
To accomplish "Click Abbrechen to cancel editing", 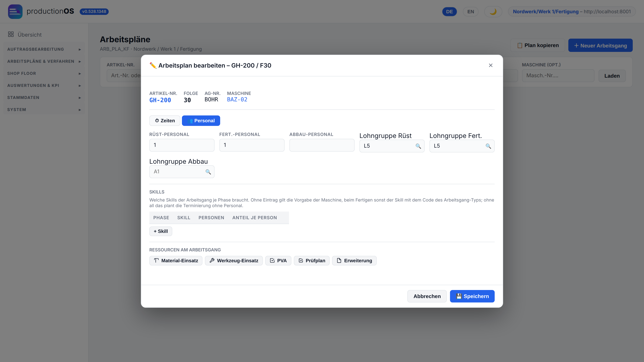I will 427,296.
